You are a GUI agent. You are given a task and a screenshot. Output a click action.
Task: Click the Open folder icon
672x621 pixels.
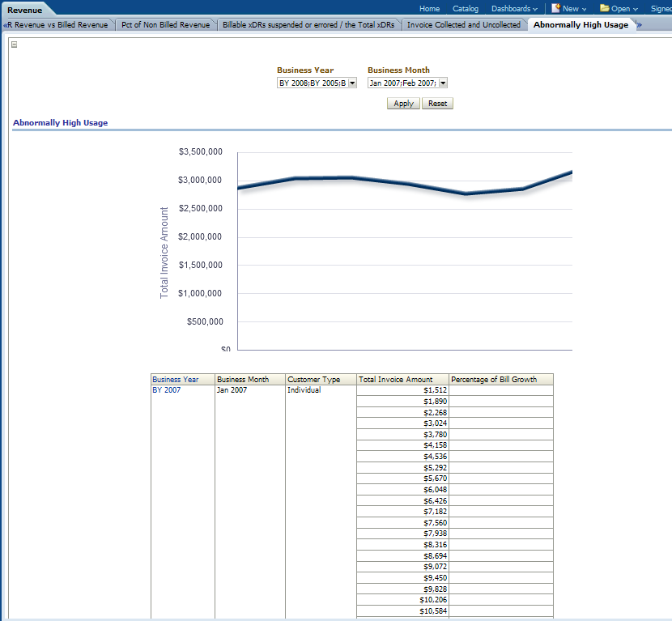click(x=604, y=8)
